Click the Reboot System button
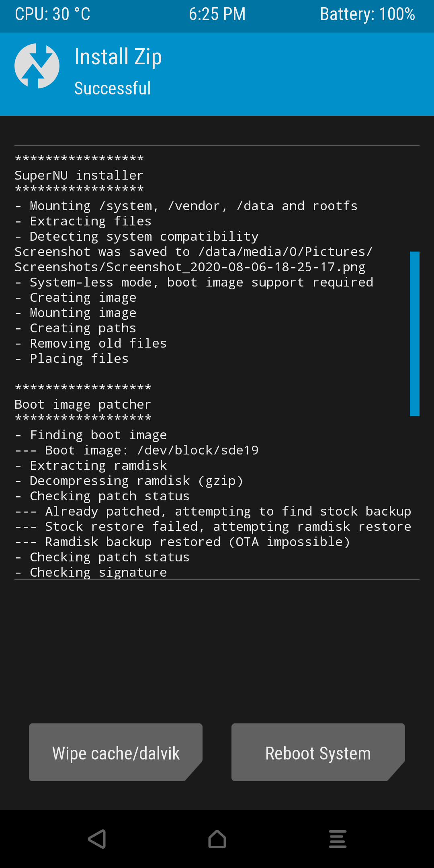434x868 pixels. pos(318,752)
